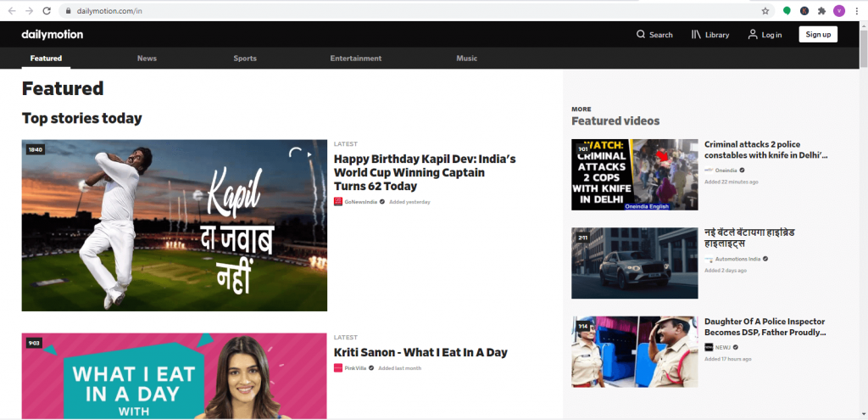This screenshot has width=868, height=420.
Task: Click the Library text link
Action: click(x=717, y=35)
